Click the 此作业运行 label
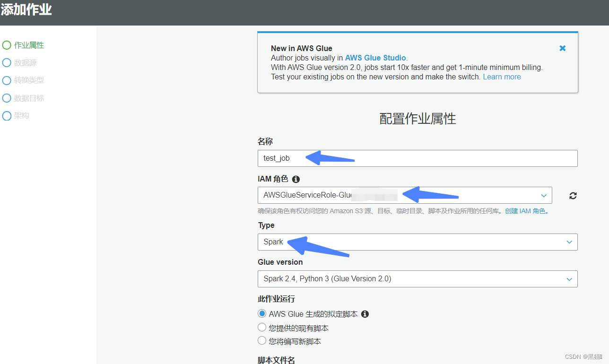 click(x=276, y=299)
